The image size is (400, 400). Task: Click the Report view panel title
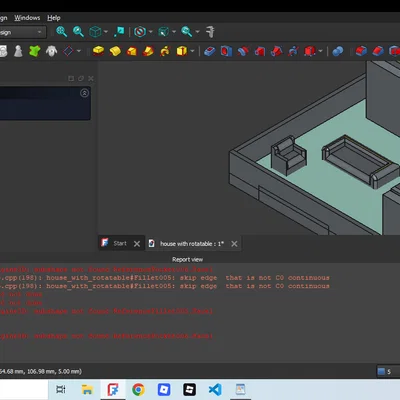pos(187,259)
